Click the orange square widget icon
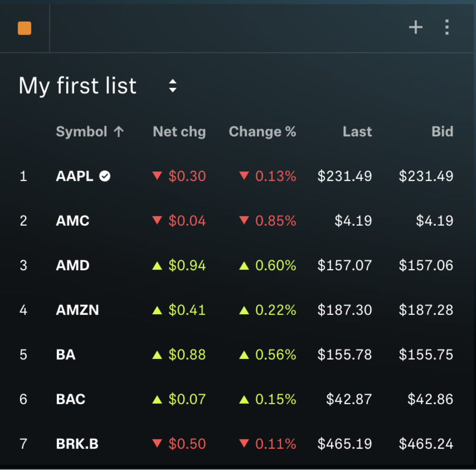 [x=24, y=27]
